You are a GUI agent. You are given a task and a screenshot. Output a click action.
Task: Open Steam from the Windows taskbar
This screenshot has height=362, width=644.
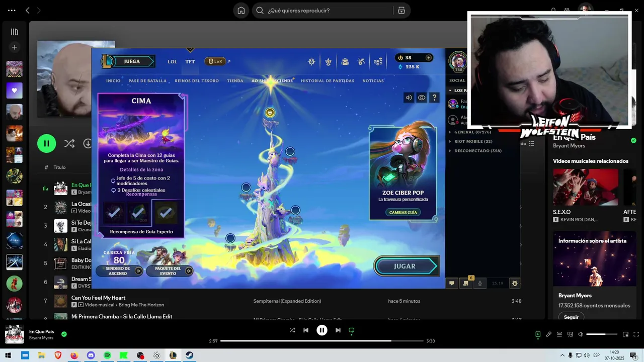click(189, 355)
